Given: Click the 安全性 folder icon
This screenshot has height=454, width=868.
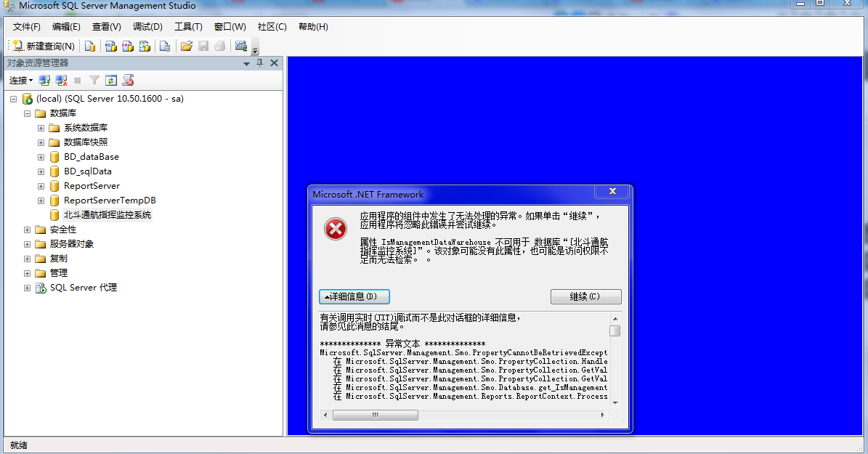Looking at the screenshot, I should [x=41, y=230].
